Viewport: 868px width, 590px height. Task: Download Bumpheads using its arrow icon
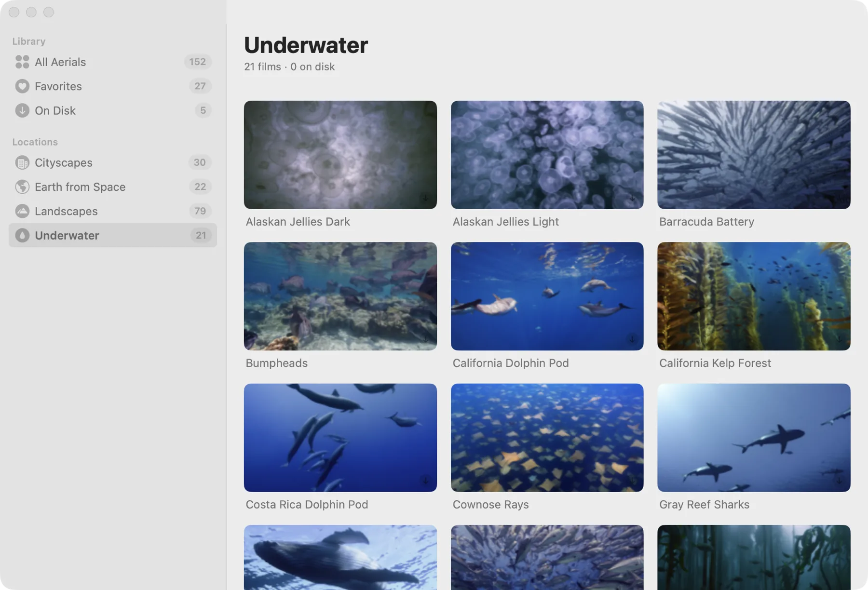425,339
